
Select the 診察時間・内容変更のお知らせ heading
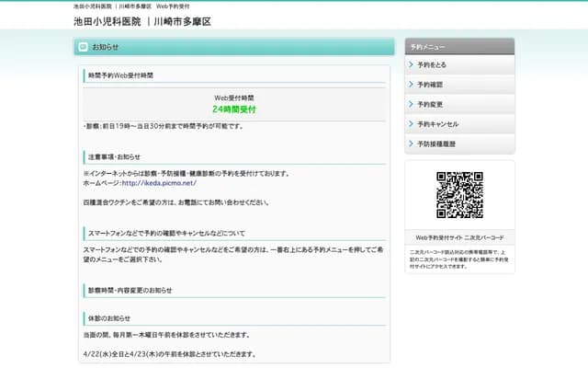(130, 290)
